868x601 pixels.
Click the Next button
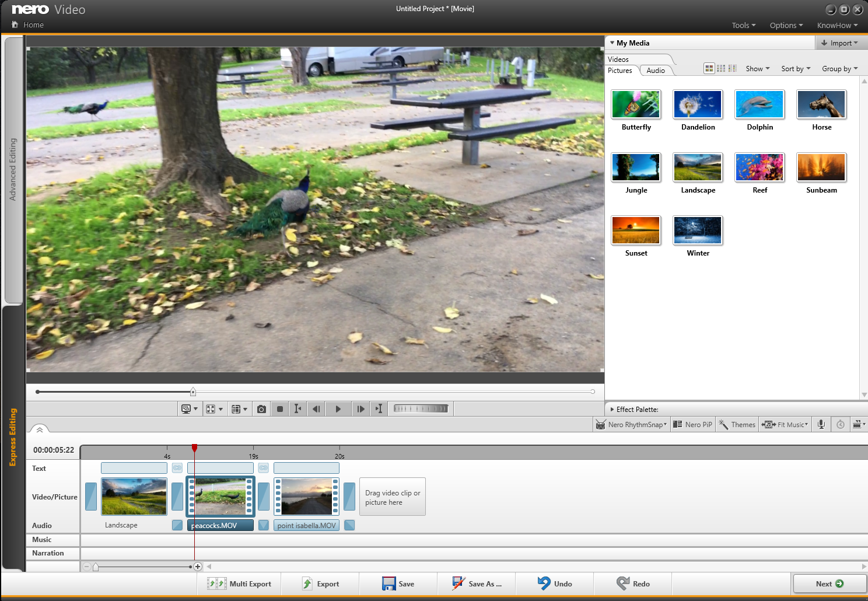click(829, 583)
